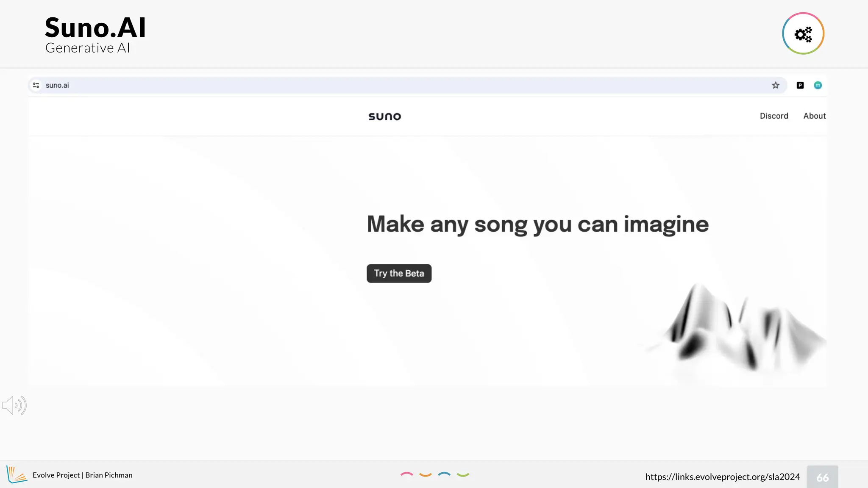Image resolution: width=868 pixels, height=488 pixels.
Task: Click the slide number 66 box
Action: pos(822,477)
